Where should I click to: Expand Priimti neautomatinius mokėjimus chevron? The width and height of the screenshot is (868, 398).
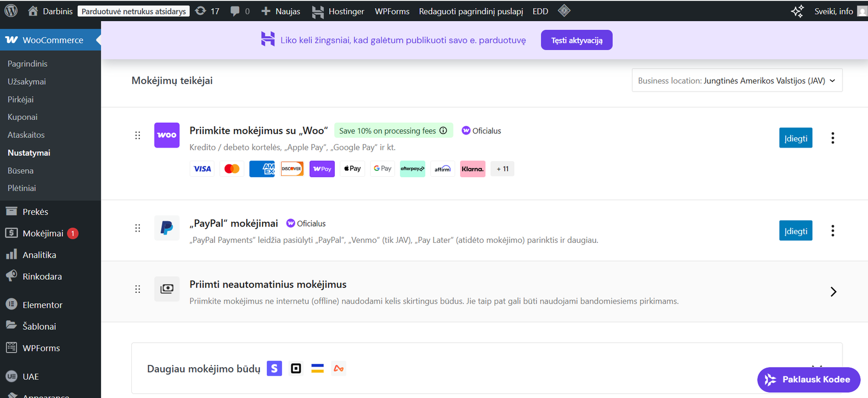(833, 292)
